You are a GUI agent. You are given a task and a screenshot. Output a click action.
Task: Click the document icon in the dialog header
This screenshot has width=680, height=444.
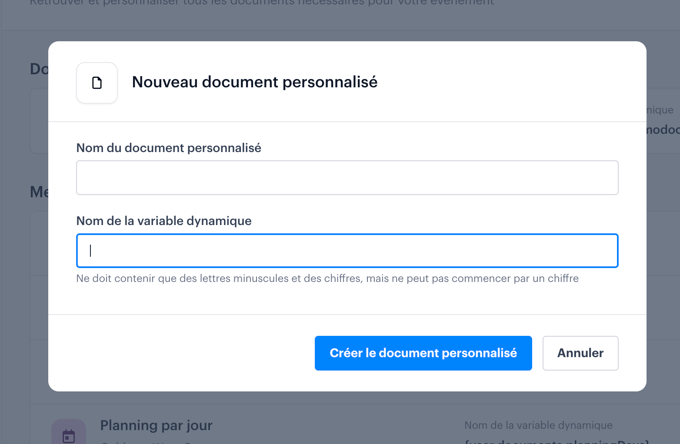click(97, 83)
